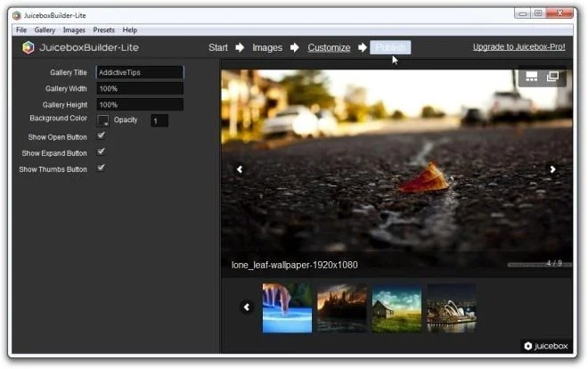This screenshot has height=369, width=588.
Task: Go to the Customize step
Action: pyautogui.click(x=329, y=47)
